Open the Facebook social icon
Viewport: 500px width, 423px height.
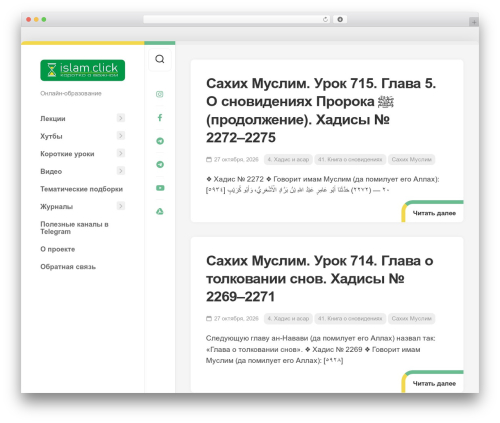(x=160, y=117)
